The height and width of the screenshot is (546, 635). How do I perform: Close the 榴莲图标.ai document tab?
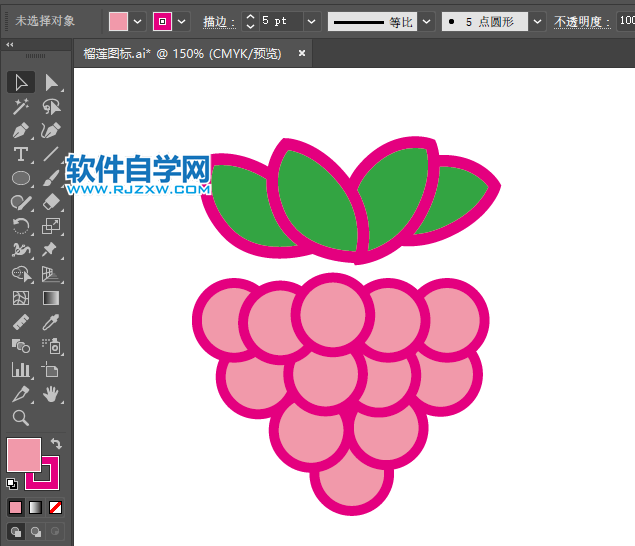coord(302,53)
